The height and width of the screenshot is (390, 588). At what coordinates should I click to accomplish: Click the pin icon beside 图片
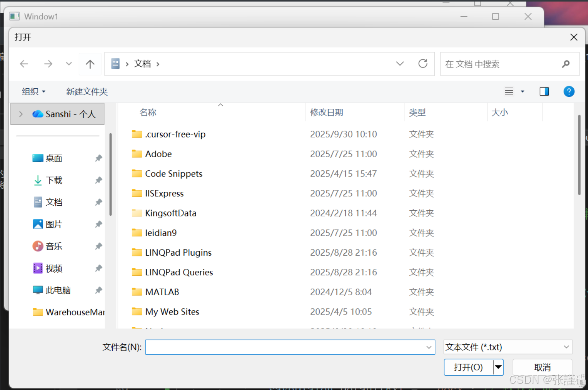coord(99,224)
